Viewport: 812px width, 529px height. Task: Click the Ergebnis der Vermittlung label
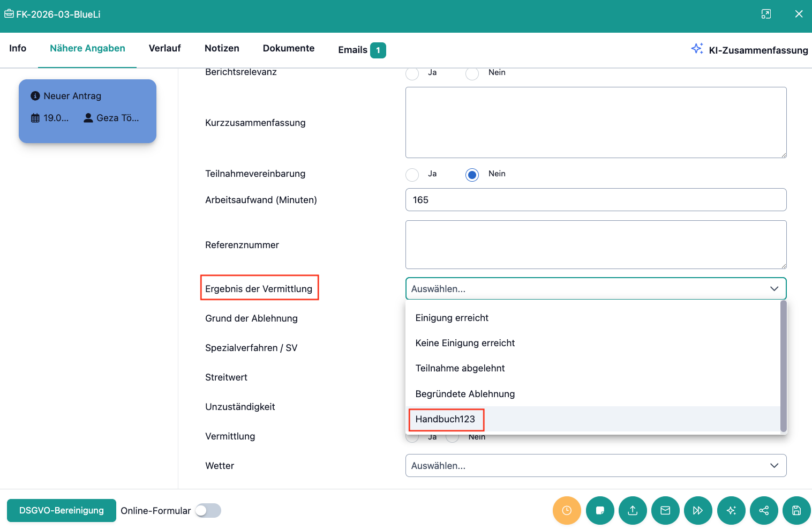(259, 289)
